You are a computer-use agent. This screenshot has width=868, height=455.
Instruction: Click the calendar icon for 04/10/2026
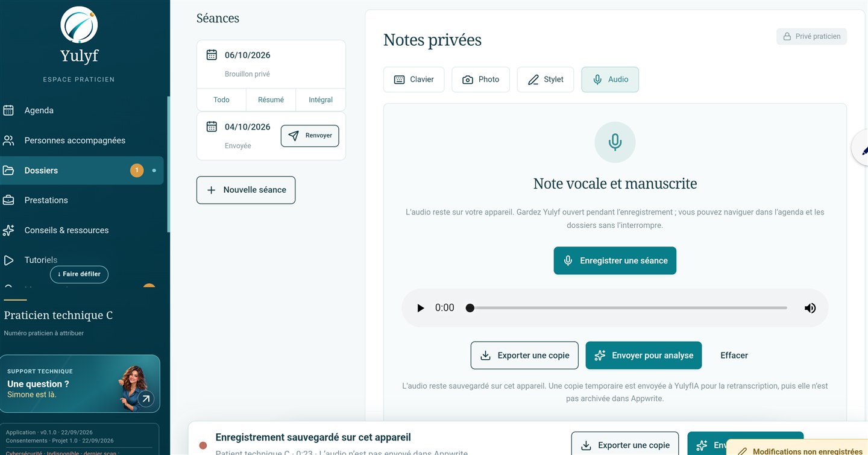click(212, 127)
